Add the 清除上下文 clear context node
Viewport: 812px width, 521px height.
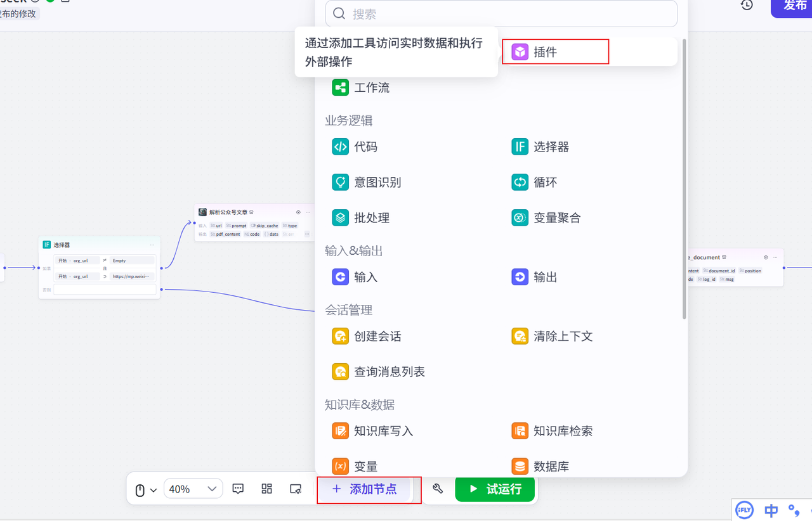[552, 336]
